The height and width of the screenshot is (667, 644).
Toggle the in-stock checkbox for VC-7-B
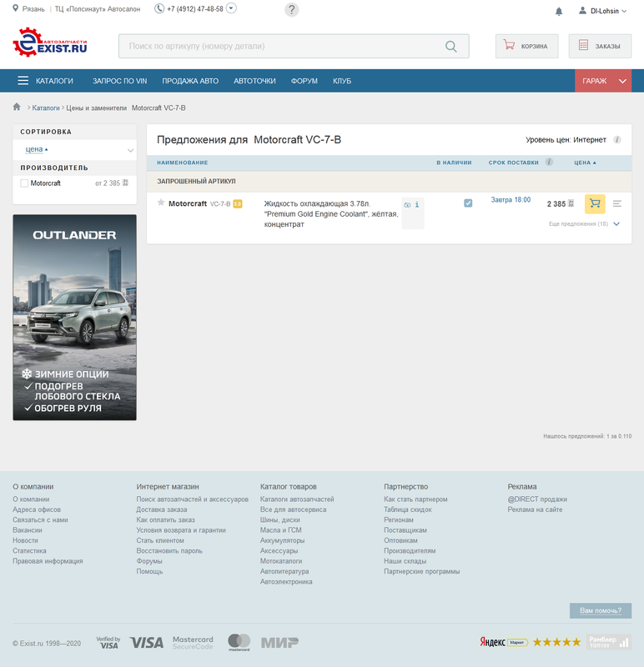click(468, 203)
